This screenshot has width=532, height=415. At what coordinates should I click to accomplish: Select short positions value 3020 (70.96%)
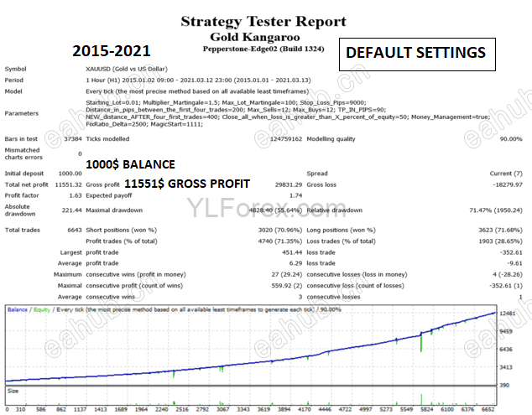pos(280,230)
